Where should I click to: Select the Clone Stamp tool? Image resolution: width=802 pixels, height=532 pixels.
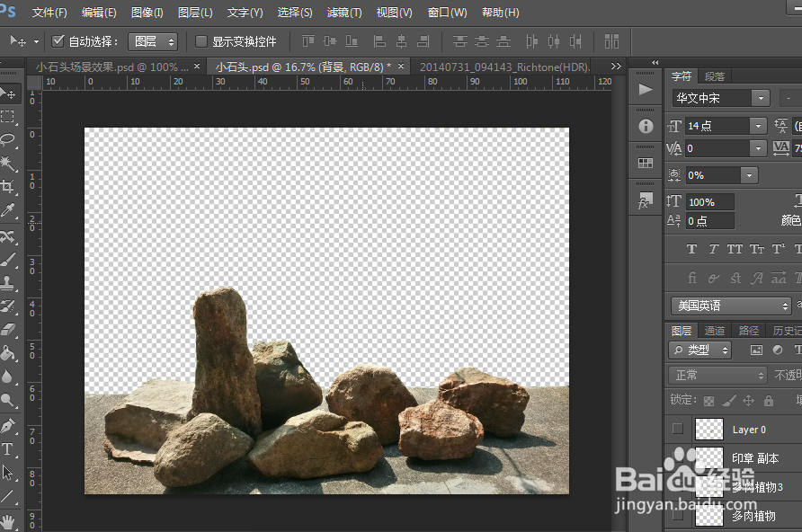tap(8, 282)
